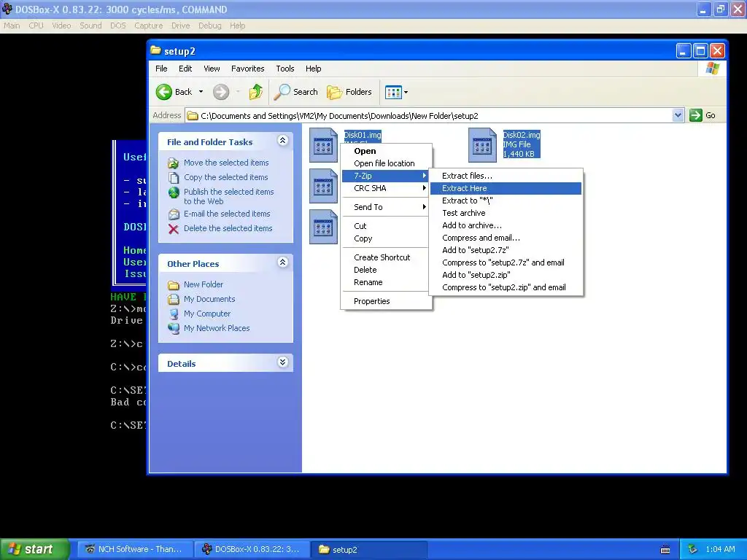Open the Explorer Tools menu
The width and height of the screenshot is (747, 560).
pos(285,69)
